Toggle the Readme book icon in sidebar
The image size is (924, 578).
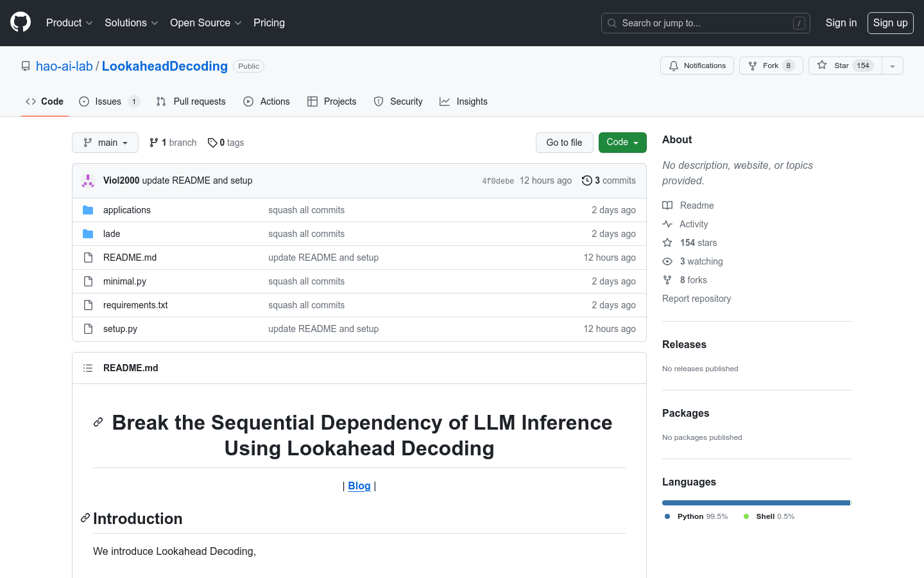(x=667, y=205)
